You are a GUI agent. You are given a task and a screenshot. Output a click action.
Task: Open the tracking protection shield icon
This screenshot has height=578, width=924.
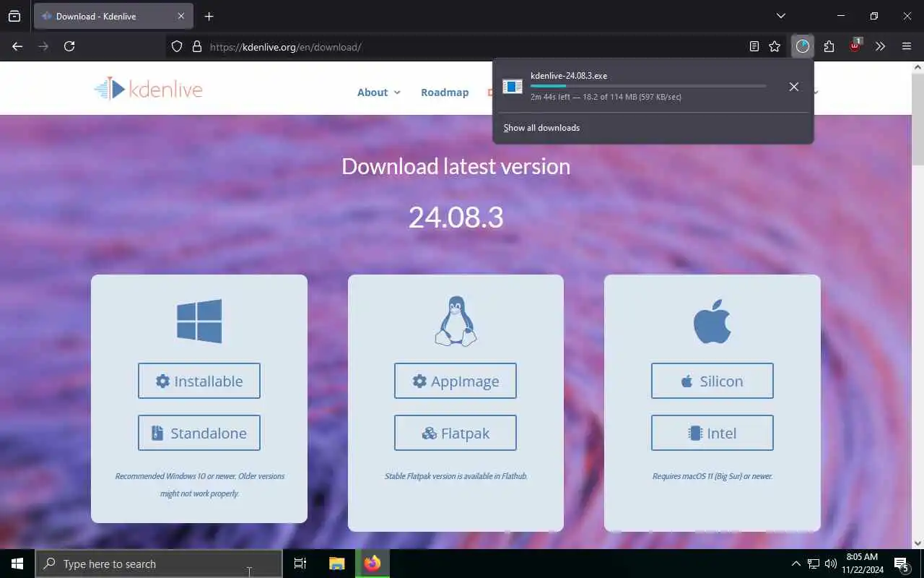[177, 47]
